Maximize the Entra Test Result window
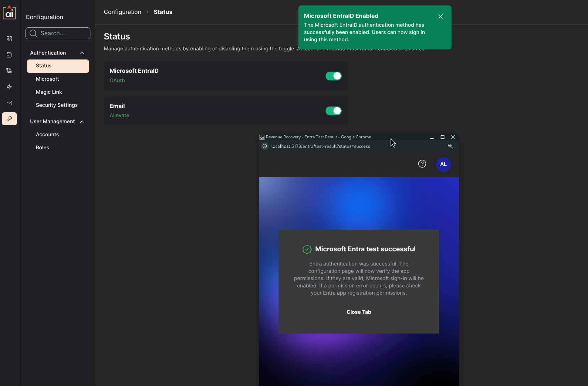This screenshot has height=386, width=588. tap(442, 137)
